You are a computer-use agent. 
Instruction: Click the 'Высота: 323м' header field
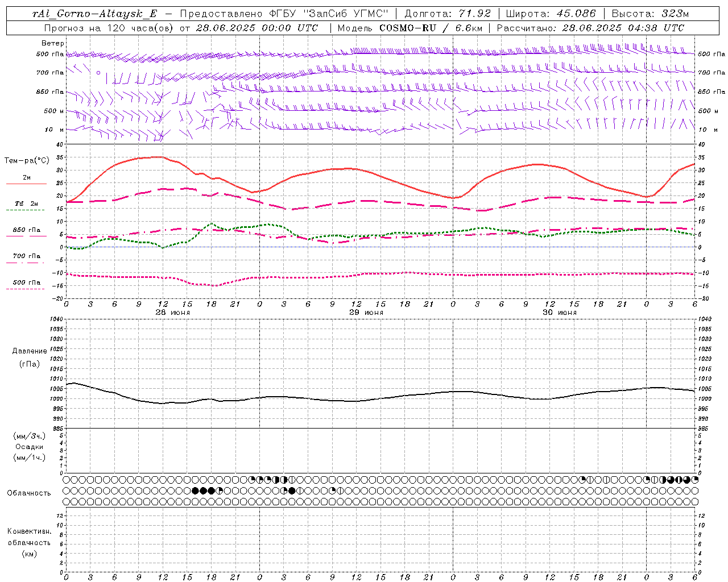pyautogui.click(x=650, y=14)
